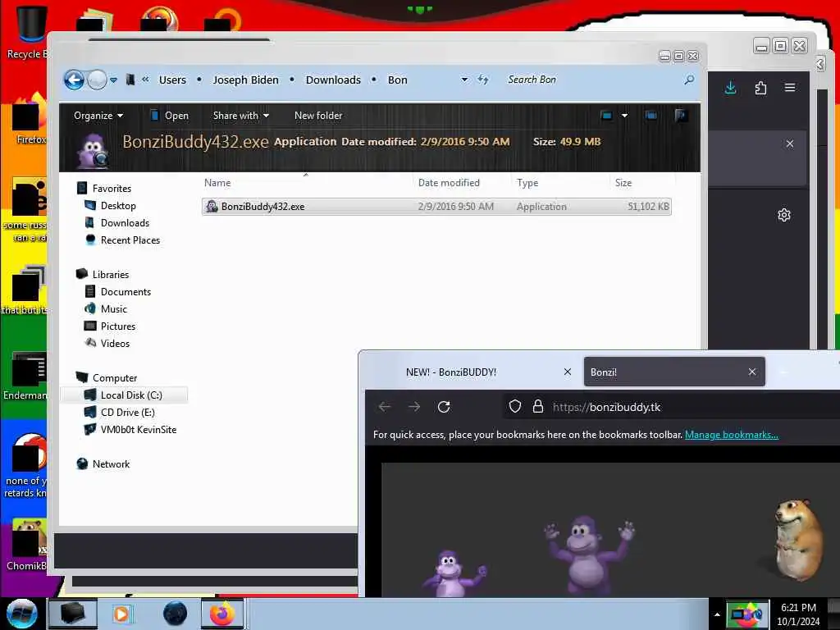Open Videos library
Image resolution: width=840 pixels, height=630 pixels.
coord(115,344)
